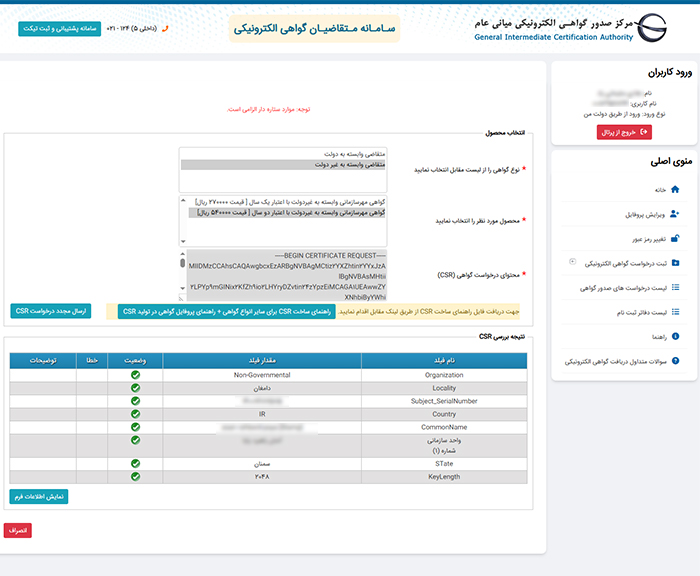
Task: Click green status check for CommonName row
Action: tap(136, 427)
